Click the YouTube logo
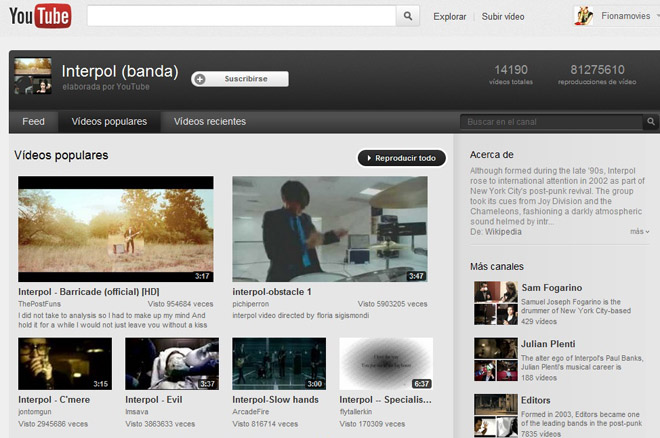Image resolution: width=660 pixels, height=438 pixels. [40, 16]
